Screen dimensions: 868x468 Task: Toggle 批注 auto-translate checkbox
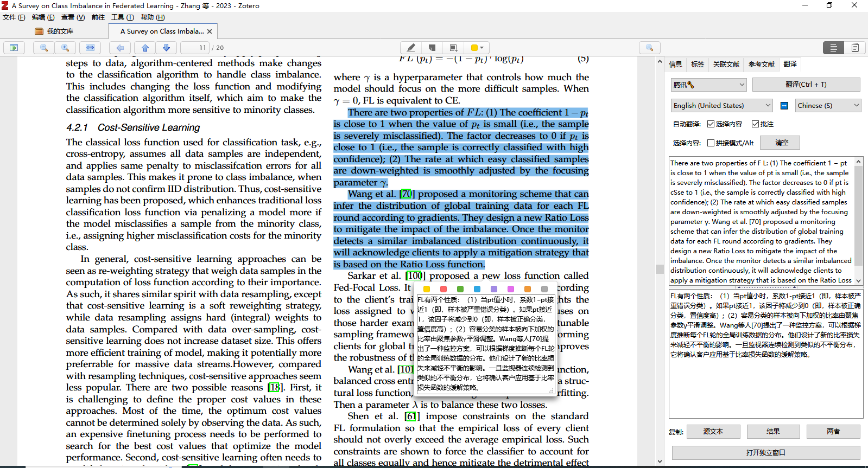(x=755, y=124)
